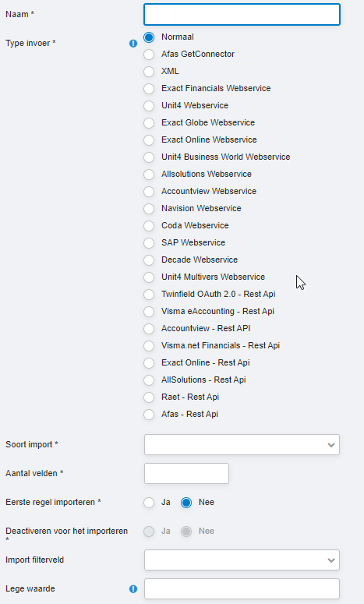Focus the Naam text field

click(242, 15)
